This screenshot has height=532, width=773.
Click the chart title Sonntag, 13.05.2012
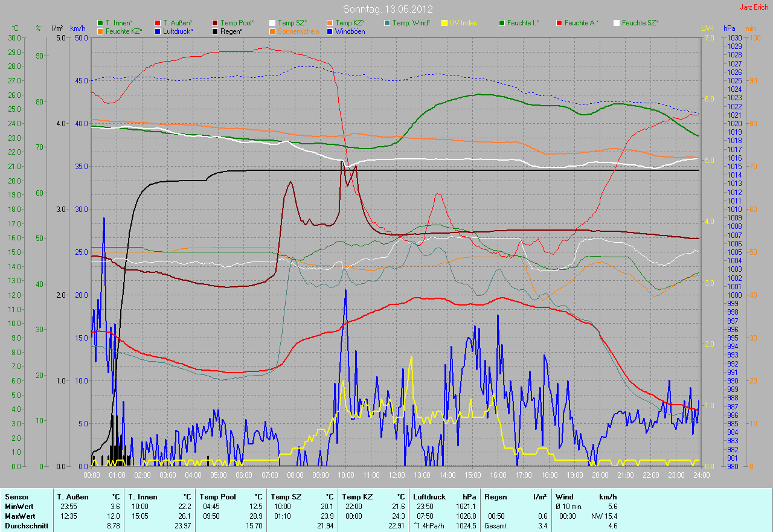pos(386,9)
